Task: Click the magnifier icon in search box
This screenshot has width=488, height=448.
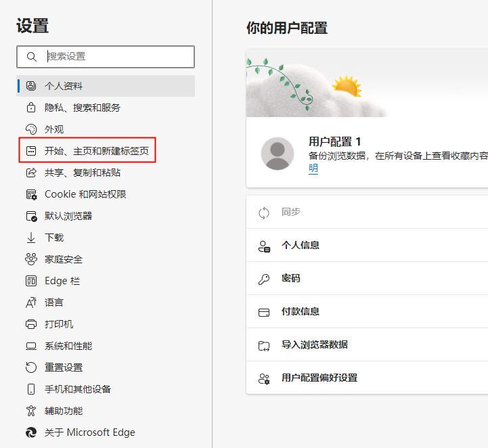Action: [x=31, y=57]
